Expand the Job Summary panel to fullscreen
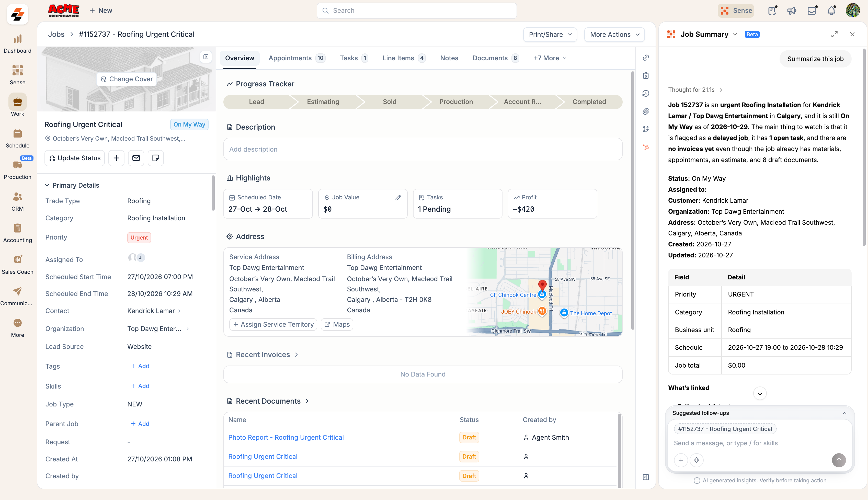The width and height of the screenshot is (868, 500). pos(834,34)
